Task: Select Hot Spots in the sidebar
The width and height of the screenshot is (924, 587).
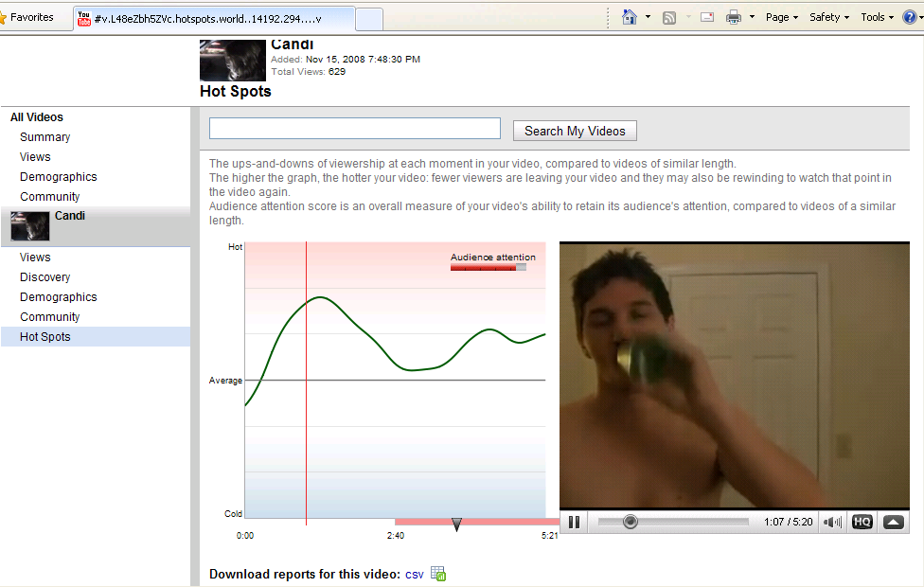Action: [45, 337]
